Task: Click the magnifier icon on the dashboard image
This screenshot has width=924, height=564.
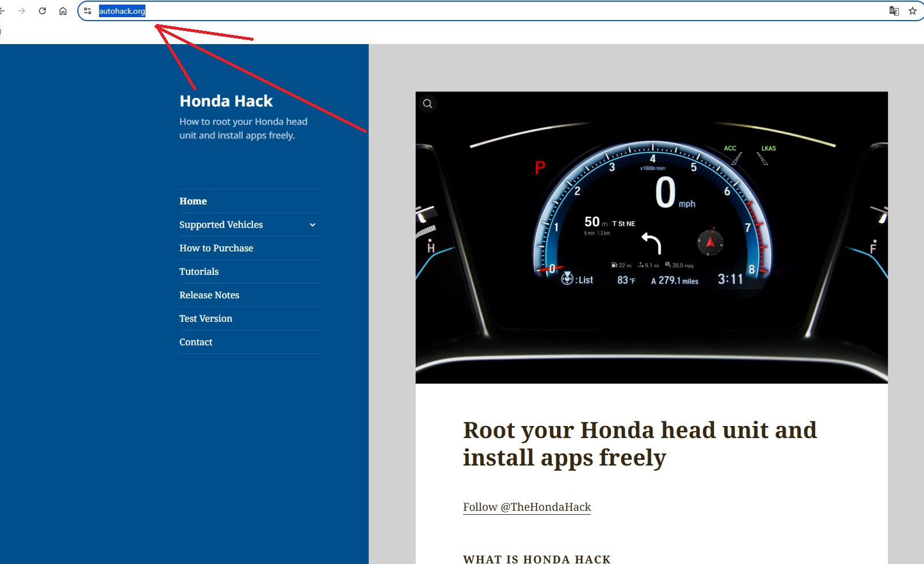Action: tap(428, 104)
